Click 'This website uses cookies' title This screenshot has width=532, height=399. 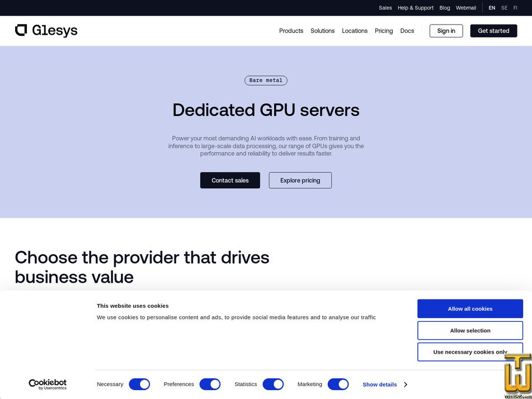[133, 306]
